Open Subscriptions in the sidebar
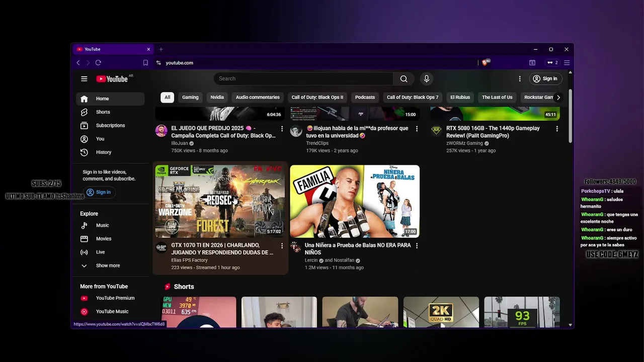Viewport: 644px width, 362px height. 110,126
